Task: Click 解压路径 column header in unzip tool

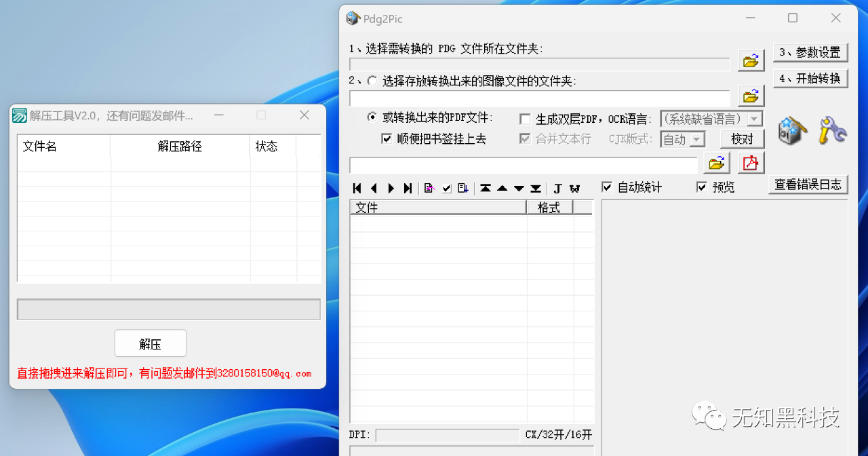Action: point(180,147)
